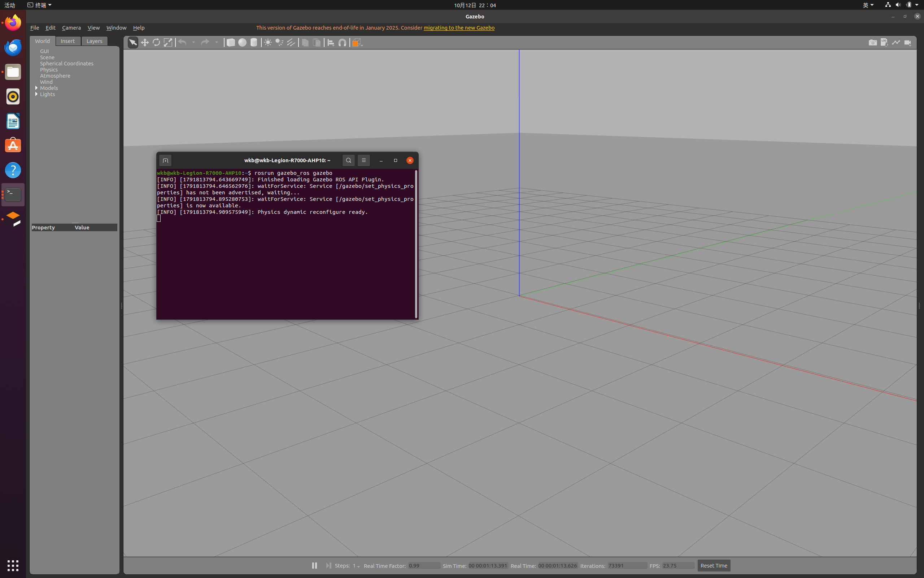
Task: Step the simulation forward
Action: point(328,565)
